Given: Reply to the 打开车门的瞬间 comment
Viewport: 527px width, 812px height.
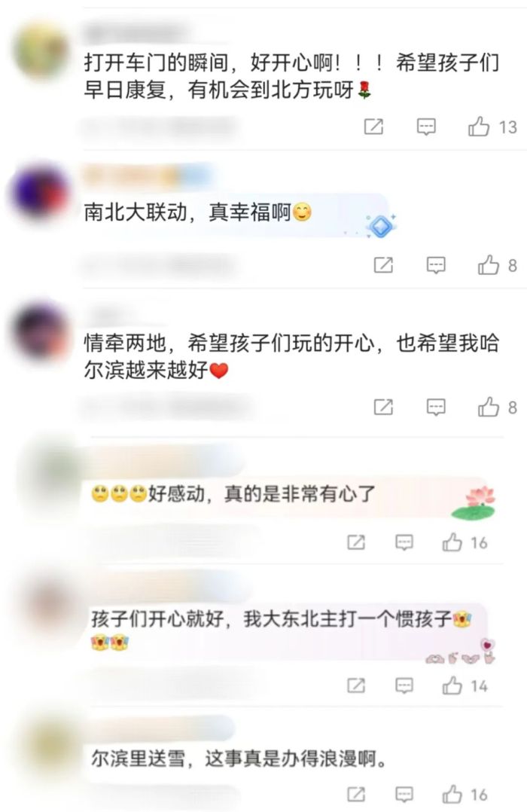Looking at the screenshot, I should click(426, 127).
